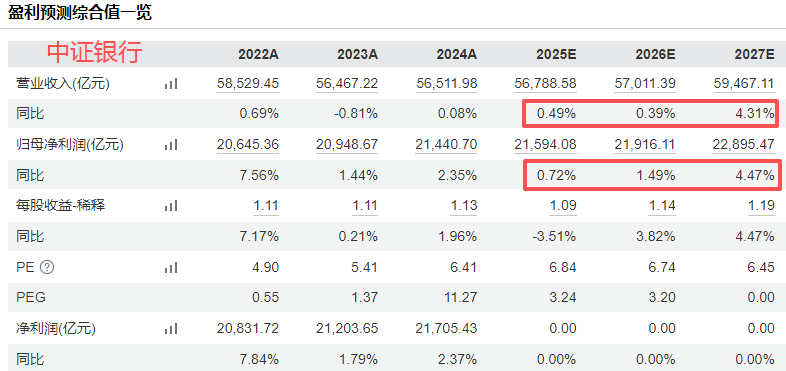The image size is (786, 371).
Task: Open 2022A revenue value 58,529.45
Action: tap(248, 84)
